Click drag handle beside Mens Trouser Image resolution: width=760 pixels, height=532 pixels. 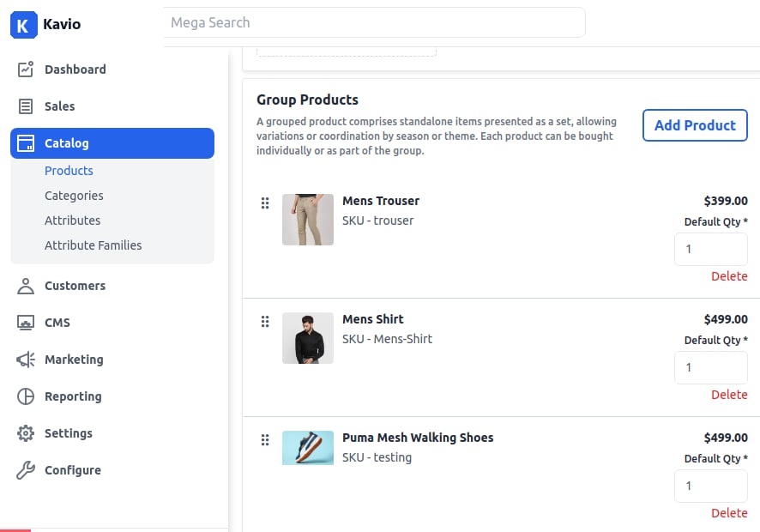click(265, 203)
